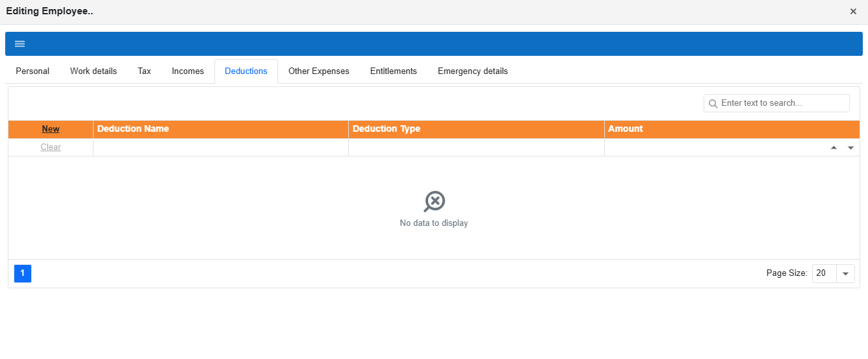Sort by Amount column header

point(732,129)
